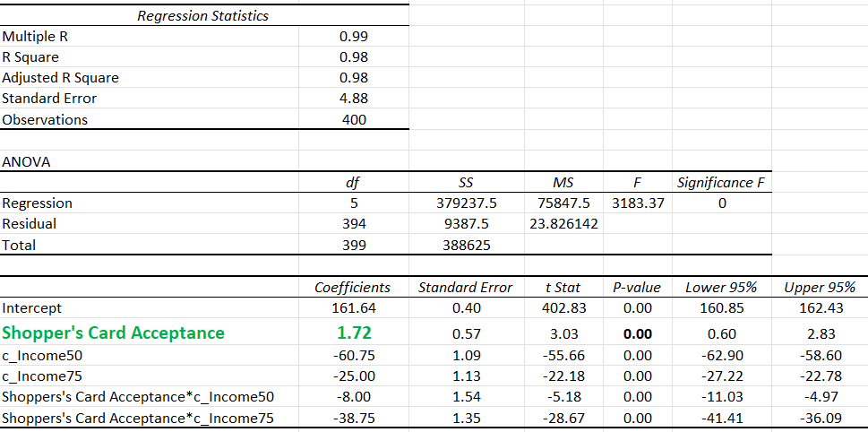868x432 pixels.
Task: Click Shoppers's Card Acceptance*c_Income75 coefficient -38.75
Action: (354, 419)
